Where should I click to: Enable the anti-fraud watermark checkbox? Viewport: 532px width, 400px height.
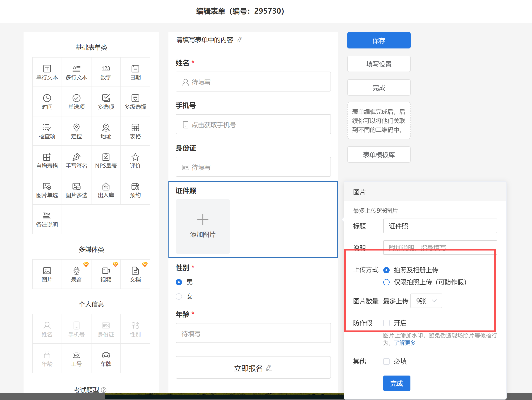point(386,323)
